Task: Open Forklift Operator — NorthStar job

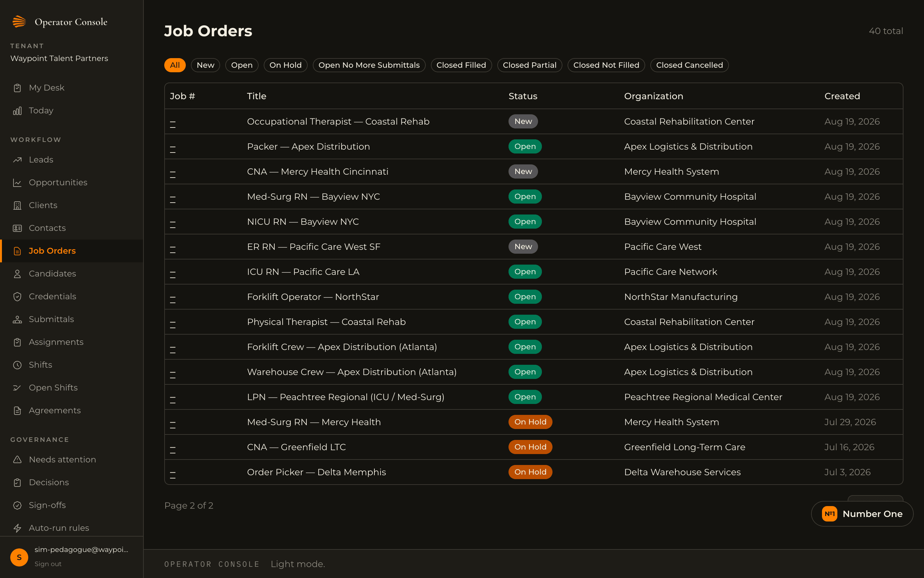Action: (534, 297)
